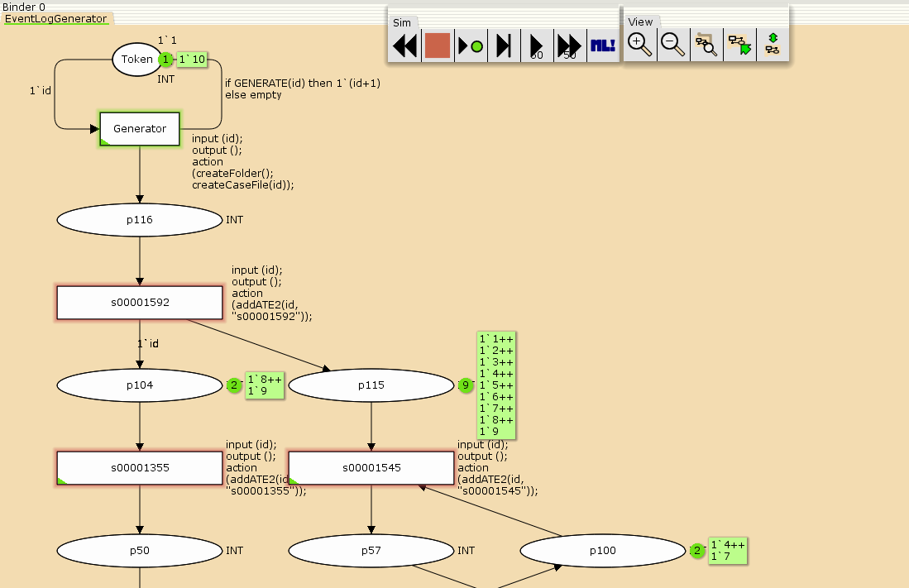Click the INT type label of p50
The image size is (909, 588).
(235, 550)
